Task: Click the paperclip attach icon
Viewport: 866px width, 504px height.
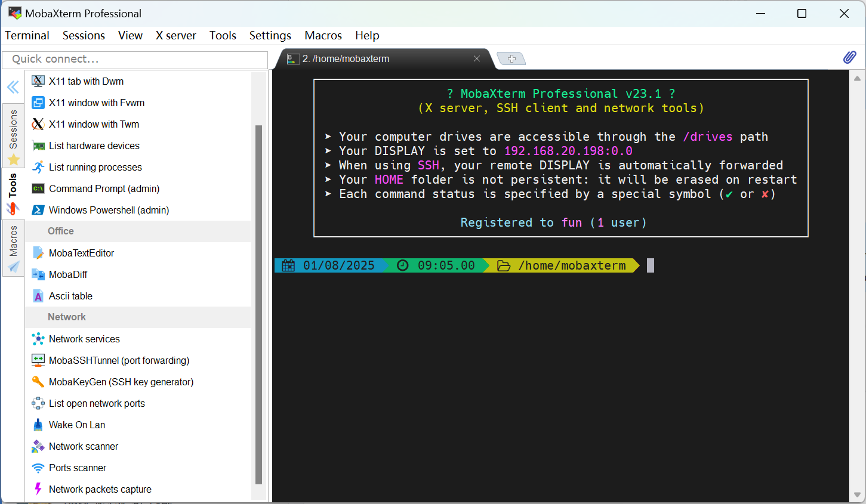Action: coord(850,57)
